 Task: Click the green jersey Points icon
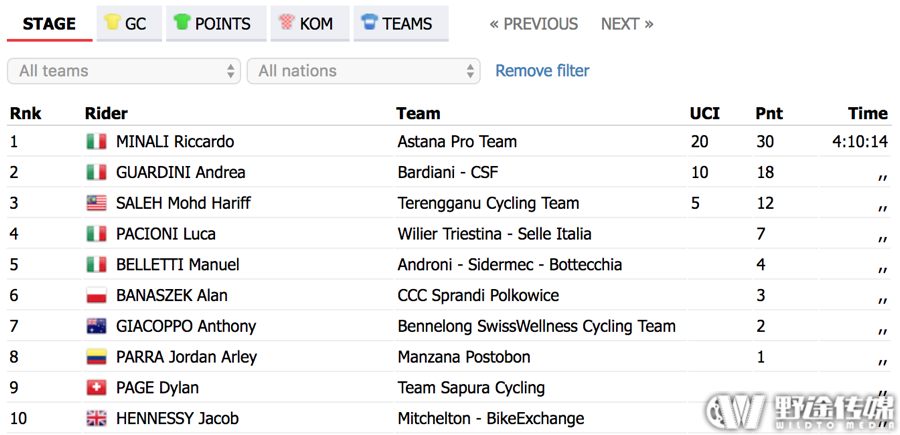(x=182, y=22)
